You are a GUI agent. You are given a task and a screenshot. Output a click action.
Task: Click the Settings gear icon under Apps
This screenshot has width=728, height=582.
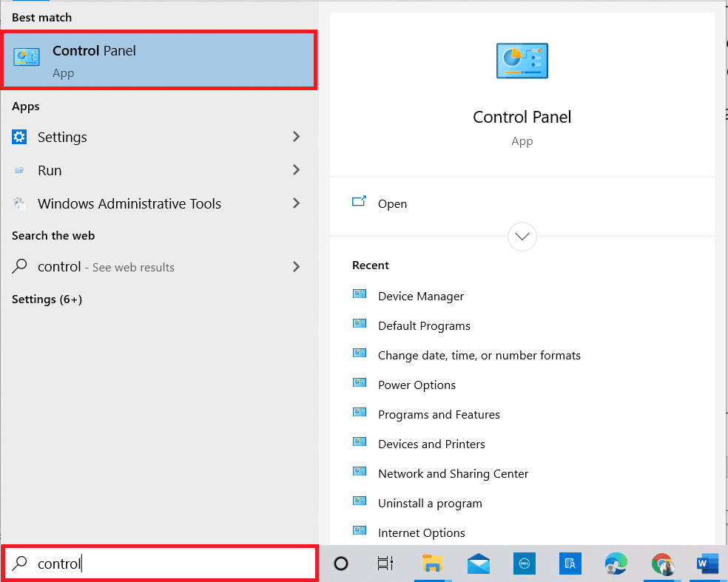click(x=19, y=137)
